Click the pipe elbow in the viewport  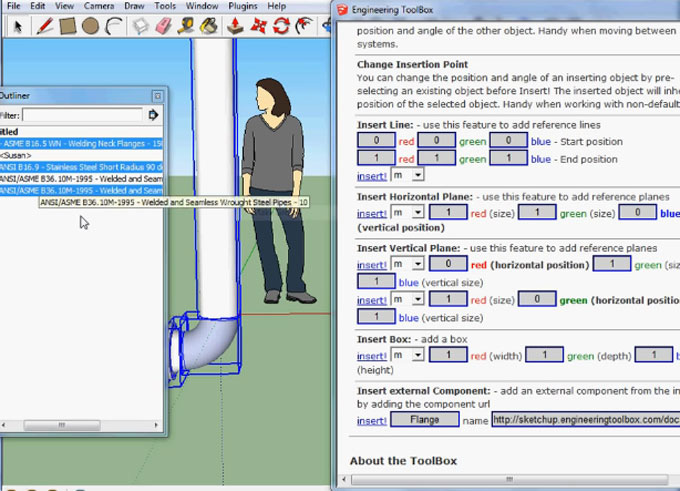click(x=208, y=343)
